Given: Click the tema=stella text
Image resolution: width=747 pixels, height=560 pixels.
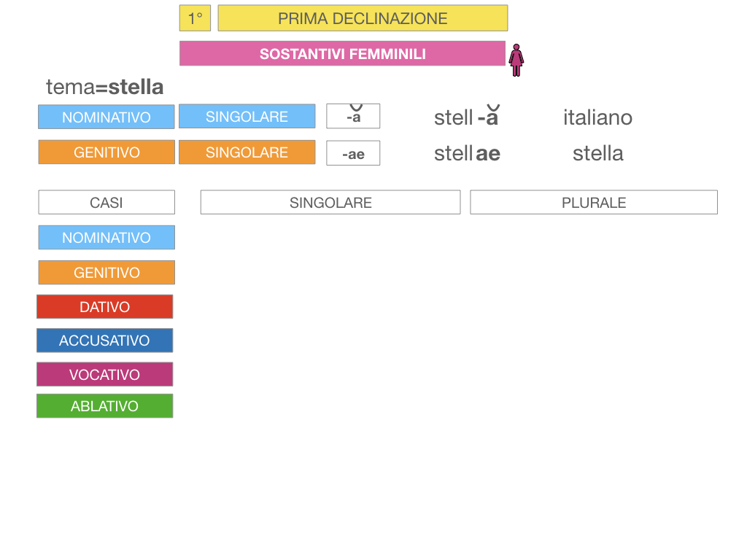Looking at the screenshot, I should coord(105,87).
